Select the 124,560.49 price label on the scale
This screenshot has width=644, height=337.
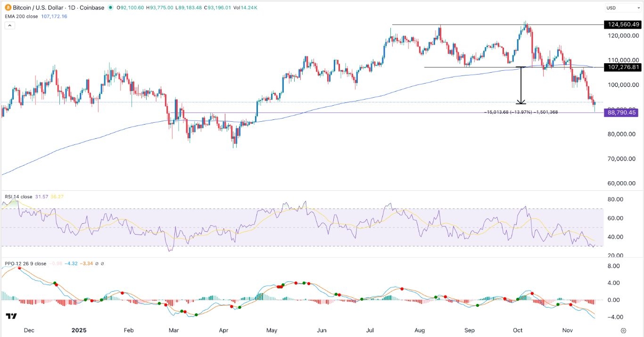(623, 24)
